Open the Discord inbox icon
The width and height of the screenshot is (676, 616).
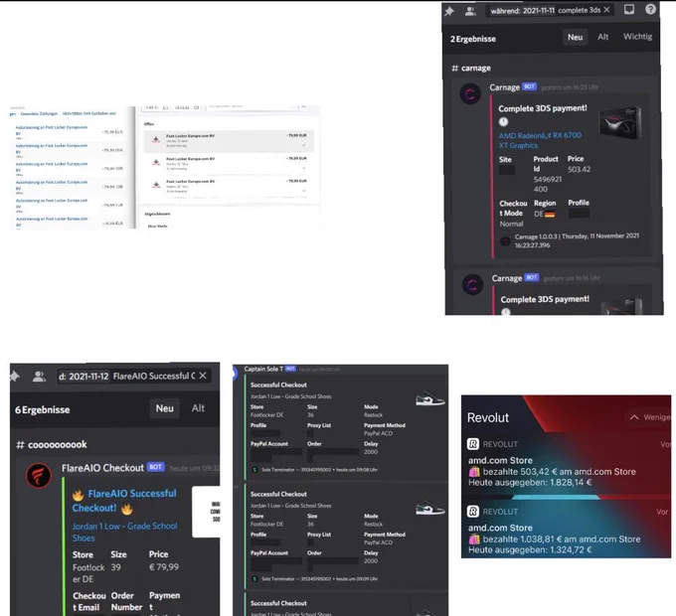click(x=629, y=10)
